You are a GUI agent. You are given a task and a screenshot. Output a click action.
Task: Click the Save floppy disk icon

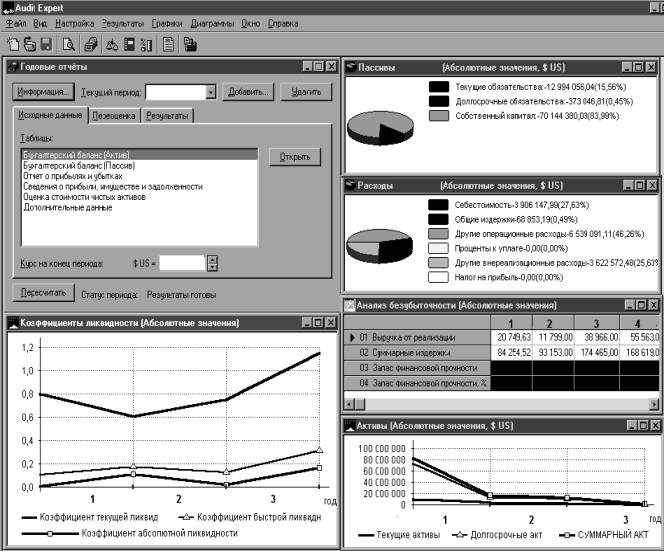click(45, 43)
